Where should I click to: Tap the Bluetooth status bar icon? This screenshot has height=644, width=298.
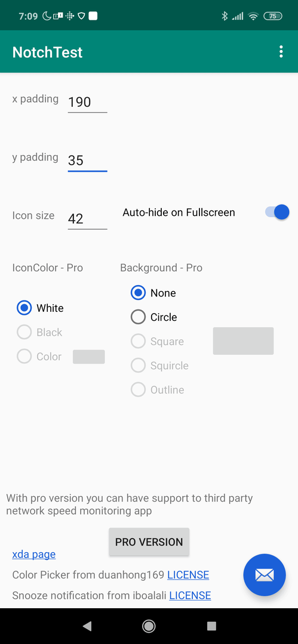click(x=225, y=16)
